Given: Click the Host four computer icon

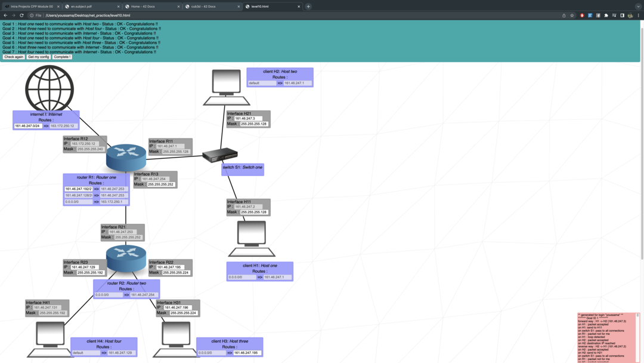Looking at the screenshot, I should 50,339.
